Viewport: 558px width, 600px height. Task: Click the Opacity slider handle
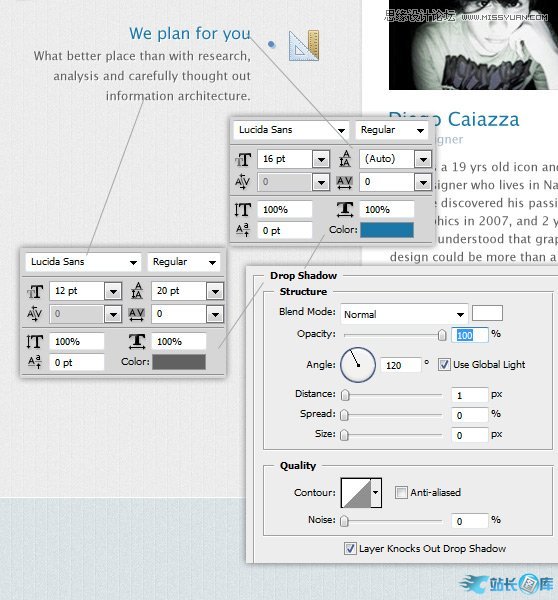[x=442, y=335]
